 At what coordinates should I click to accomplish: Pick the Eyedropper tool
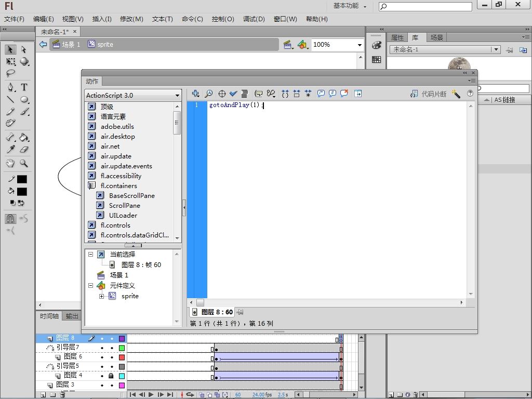coord(10,150)
